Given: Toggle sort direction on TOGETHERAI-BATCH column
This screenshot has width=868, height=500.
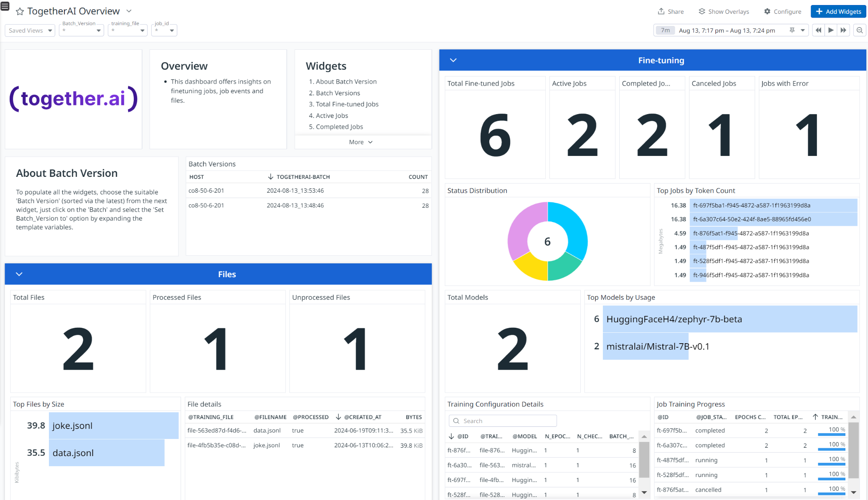Looking at the screenshot, I should (x=299, y=176).
